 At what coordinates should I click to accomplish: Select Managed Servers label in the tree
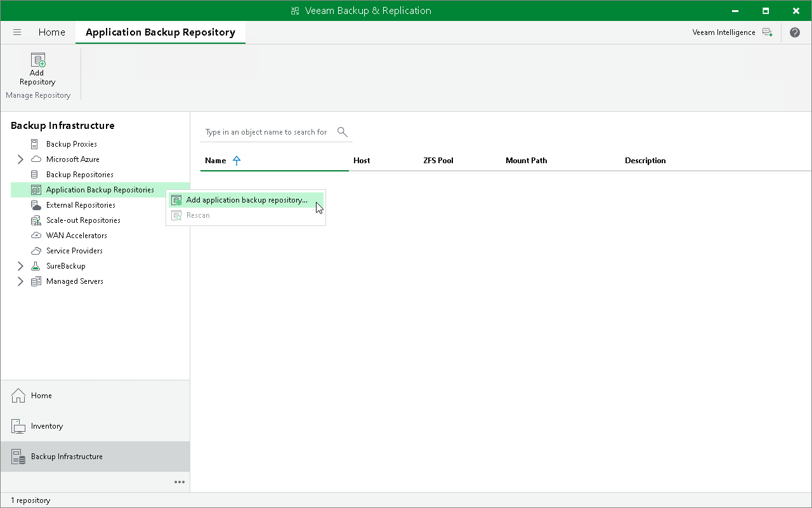(x=75, y=281)
